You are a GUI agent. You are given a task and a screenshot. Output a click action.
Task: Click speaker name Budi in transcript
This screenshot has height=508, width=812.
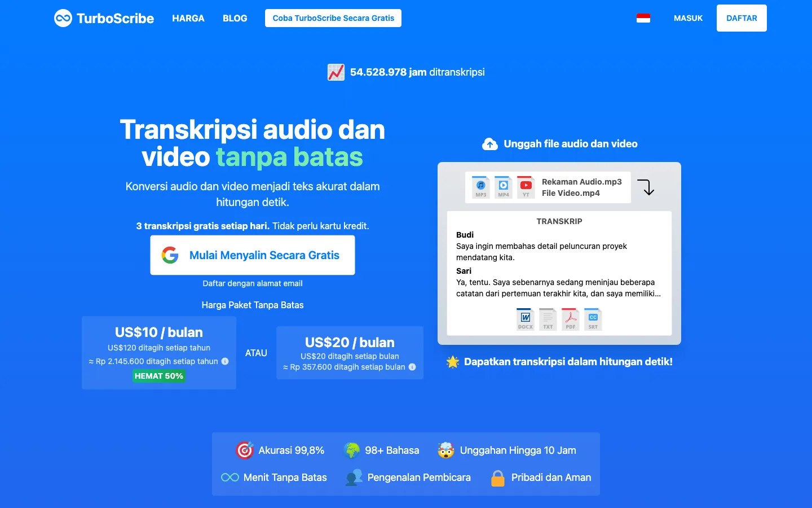pyautogui.click(x=465, y=235)
